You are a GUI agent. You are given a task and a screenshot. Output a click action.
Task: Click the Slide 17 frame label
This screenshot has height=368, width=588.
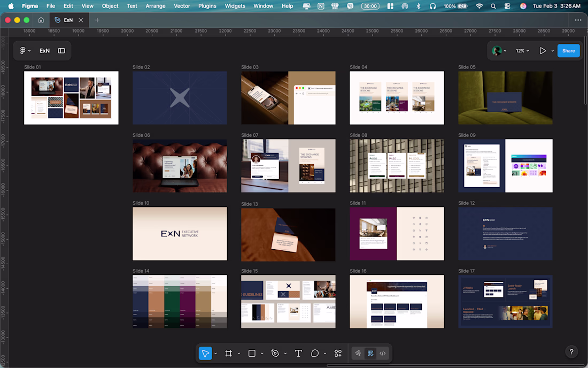click(467, 271)
